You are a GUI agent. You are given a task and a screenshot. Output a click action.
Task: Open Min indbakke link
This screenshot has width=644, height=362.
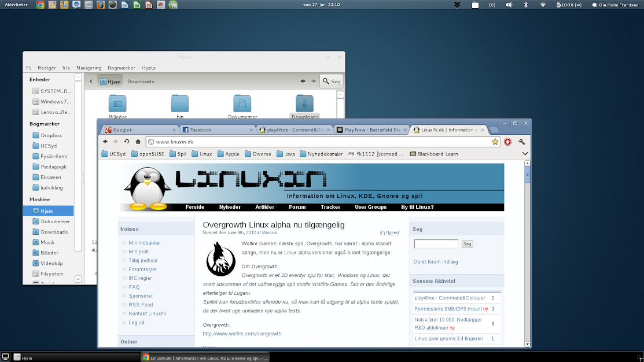(x=143, y=243)
